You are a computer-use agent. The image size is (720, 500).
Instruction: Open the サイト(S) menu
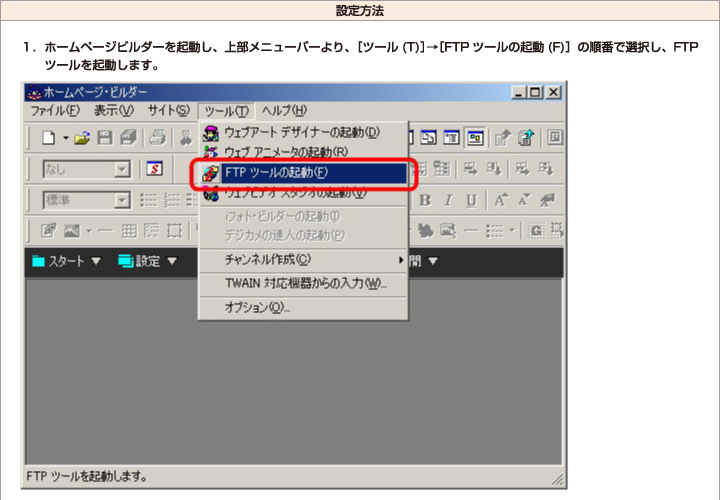(169, 111)
